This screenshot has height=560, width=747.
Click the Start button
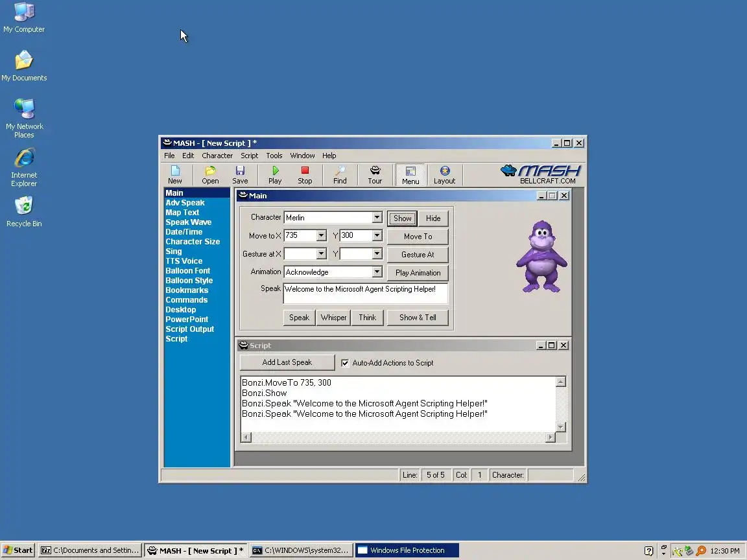coord(18,550)
